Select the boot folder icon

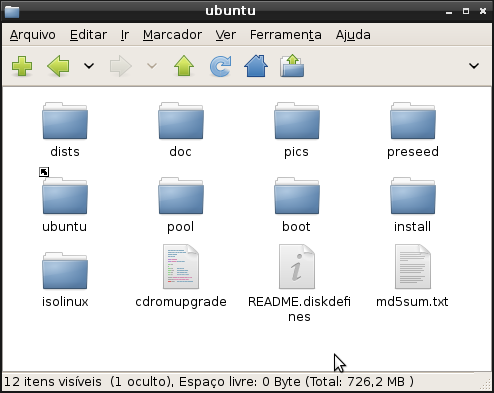[x=297, y=196]
